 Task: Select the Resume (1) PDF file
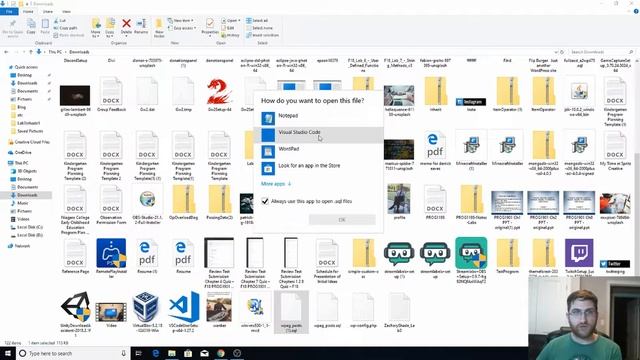click(147, 257)
